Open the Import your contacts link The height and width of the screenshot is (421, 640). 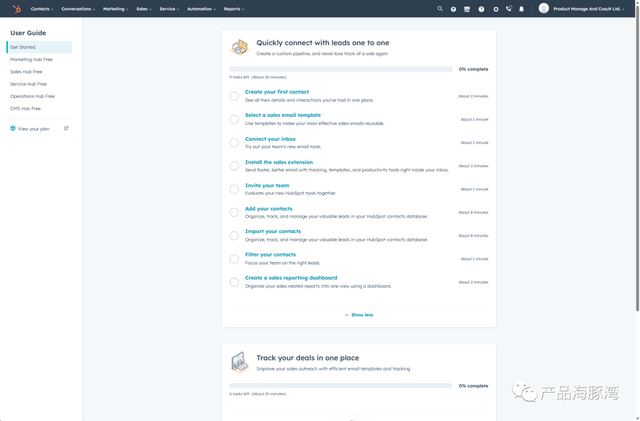[273, 231]
